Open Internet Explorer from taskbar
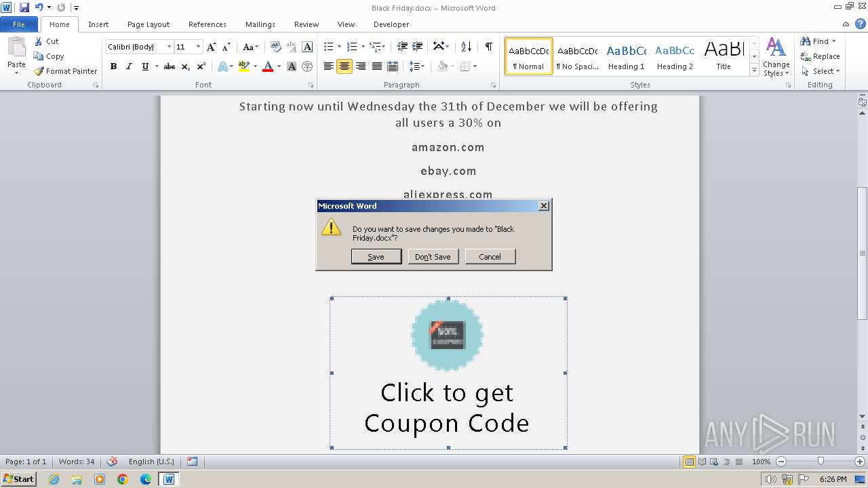This screenshot has height=488, width=868. [54, 479]
